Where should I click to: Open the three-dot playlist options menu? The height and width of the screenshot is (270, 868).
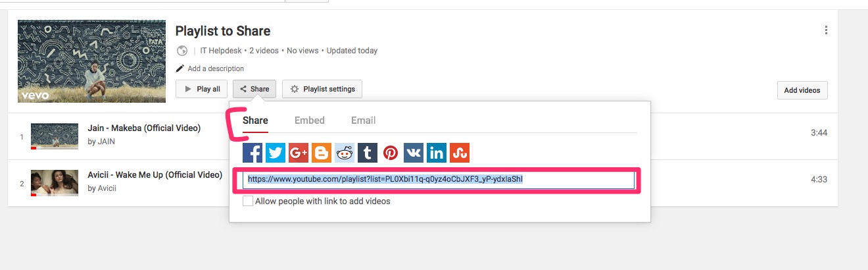point(826,30)
